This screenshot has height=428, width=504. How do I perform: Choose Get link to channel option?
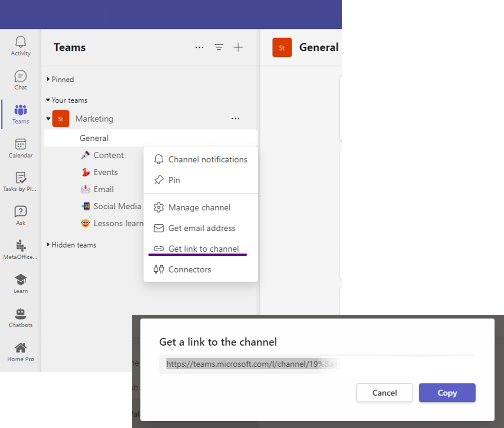click(201, 249)
